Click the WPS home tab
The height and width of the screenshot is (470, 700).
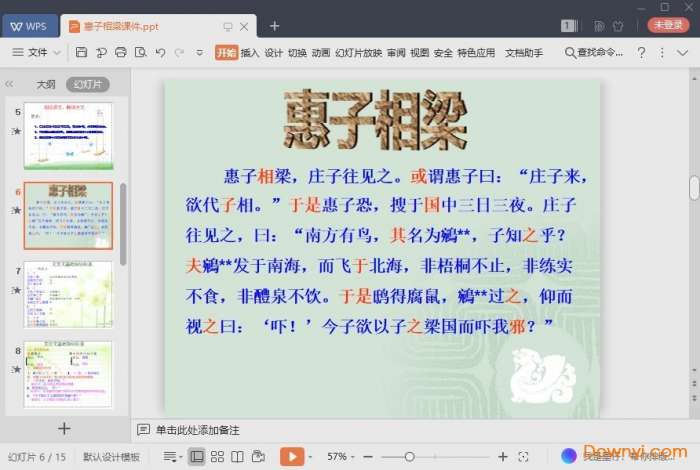click(30, 26)
